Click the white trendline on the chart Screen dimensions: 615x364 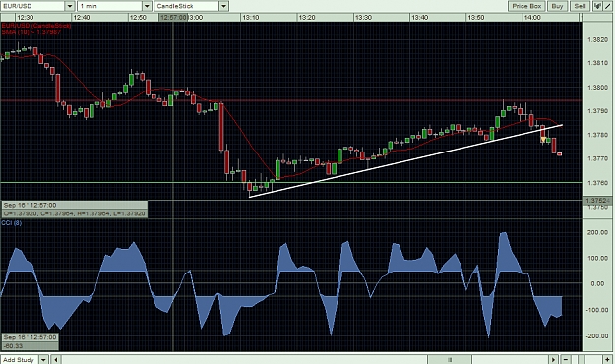(405, 160)
